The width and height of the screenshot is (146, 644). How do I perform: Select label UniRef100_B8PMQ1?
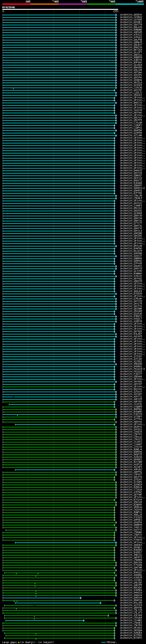(x=131, y=409)
